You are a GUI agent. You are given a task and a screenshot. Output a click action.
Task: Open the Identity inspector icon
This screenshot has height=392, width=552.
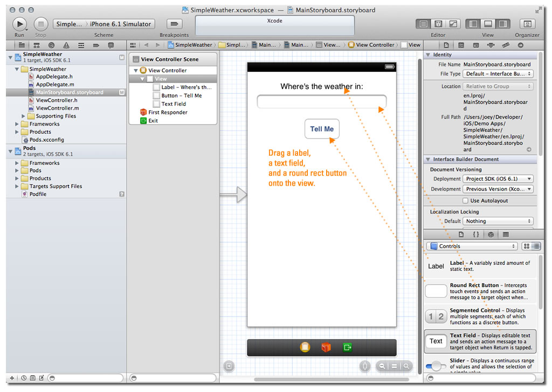point(476,45)
